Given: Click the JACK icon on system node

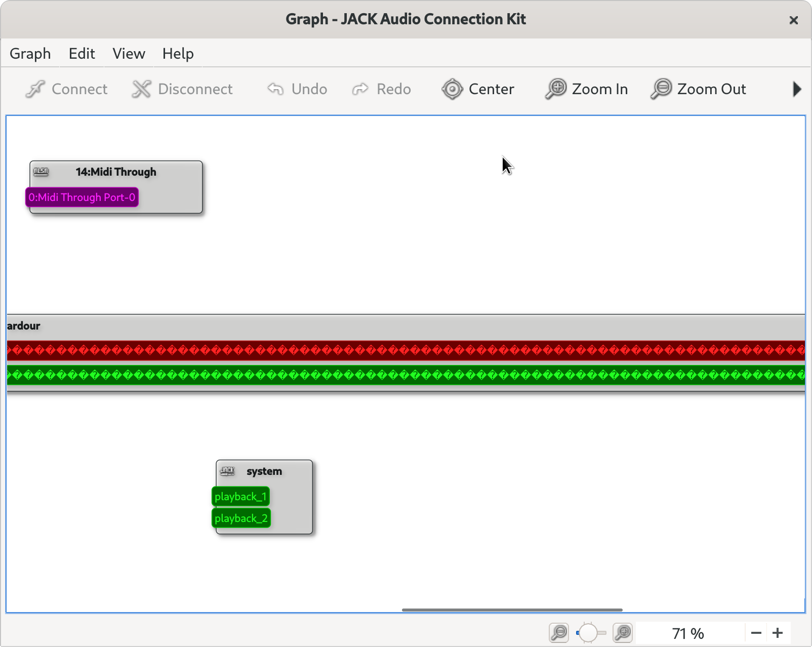Looking at the screenshot, I should [x=227, y=471].
